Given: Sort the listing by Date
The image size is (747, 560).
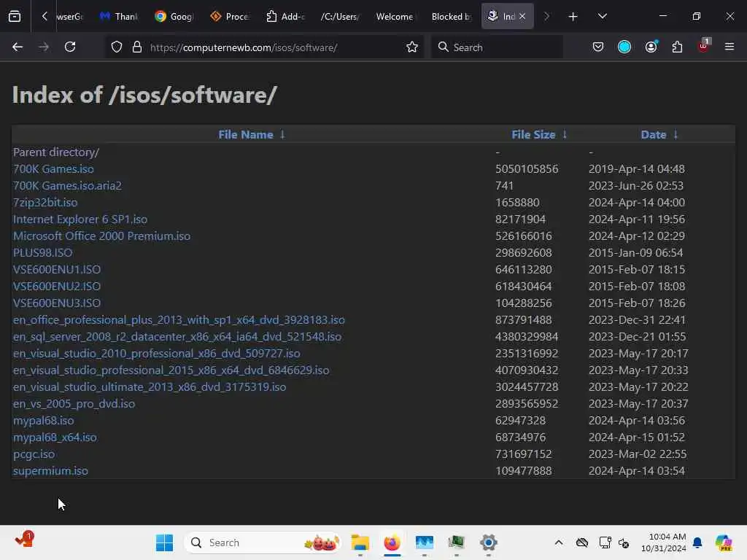Looking at the screenshot, I should 653,135.
